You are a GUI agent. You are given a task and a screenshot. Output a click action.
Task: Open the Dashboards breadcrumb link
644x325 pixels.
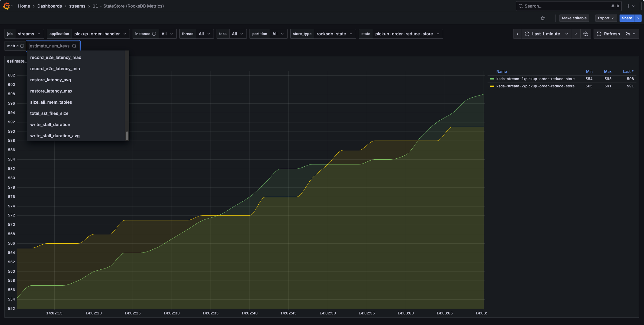click(x=50, y=6)
